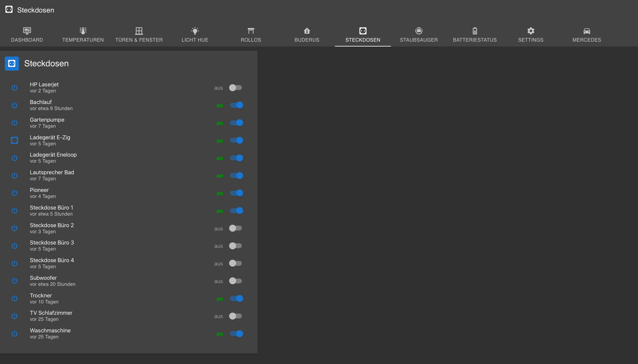Open the Dashboard tab

click(x=27, y=35)
